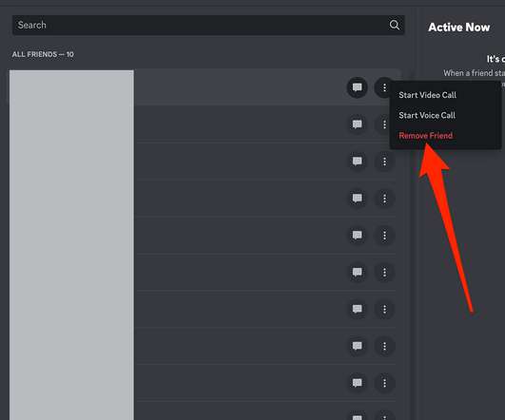The width and height of the screenshot is (505, 420).
Task: Open More options for the third friend
Action: (x=384, y=162)
